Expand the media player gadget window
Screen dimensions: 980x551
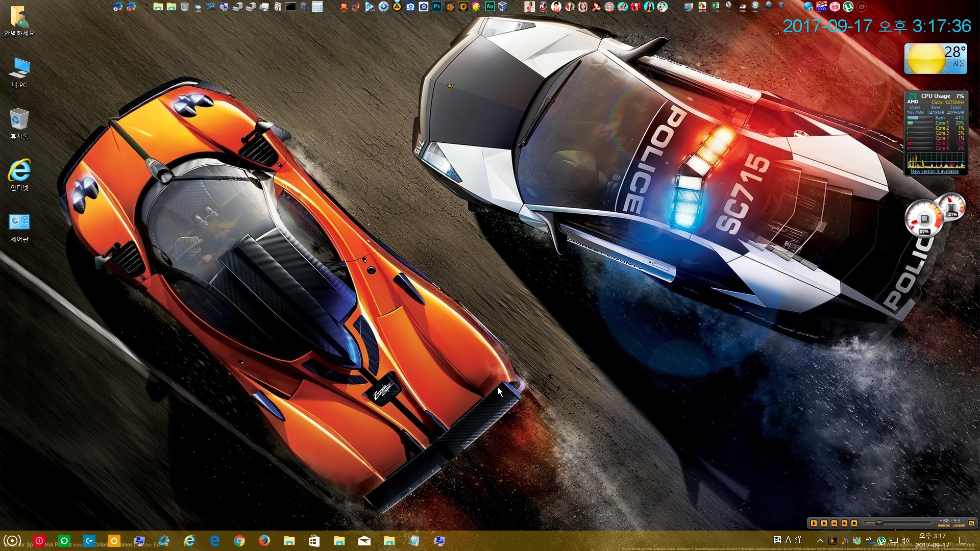[x=972, y=523]
